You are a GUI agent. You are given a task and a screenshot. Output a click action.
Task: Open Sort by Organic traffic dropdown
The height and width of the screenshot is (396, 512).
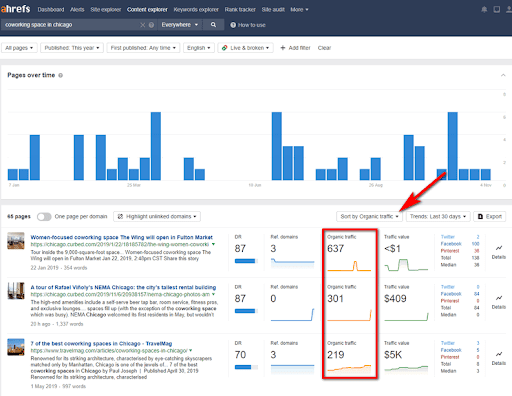(x=369, y=216)
